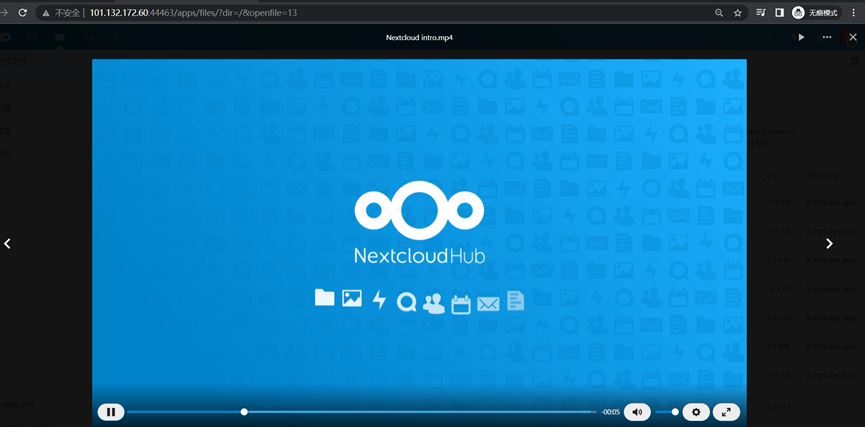Click the 391 KB file size cell
865x427 pixels.
[778, 231]
